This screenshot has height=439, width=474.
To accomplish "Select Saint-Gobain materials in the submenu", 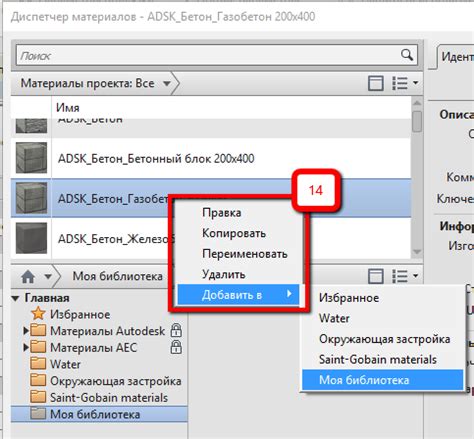I will pos(378,359).
